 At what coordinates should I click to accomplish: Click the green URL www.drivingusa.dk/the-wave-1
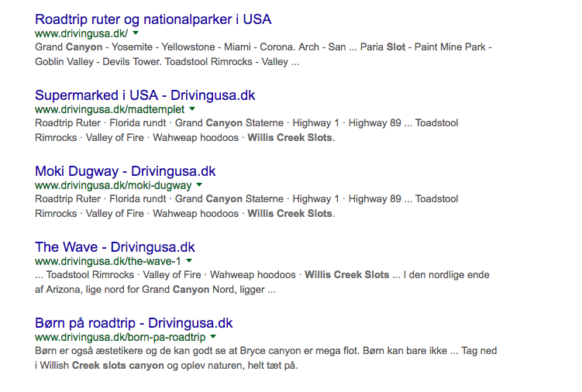pos(108,261)
